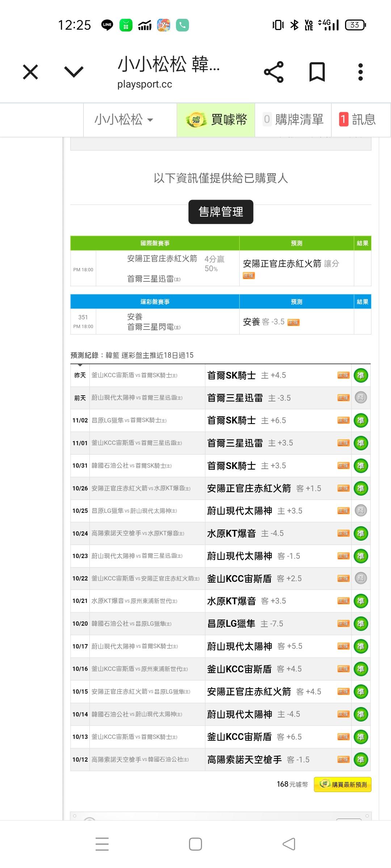Open the three-dot overflow menu

[360, 72]
